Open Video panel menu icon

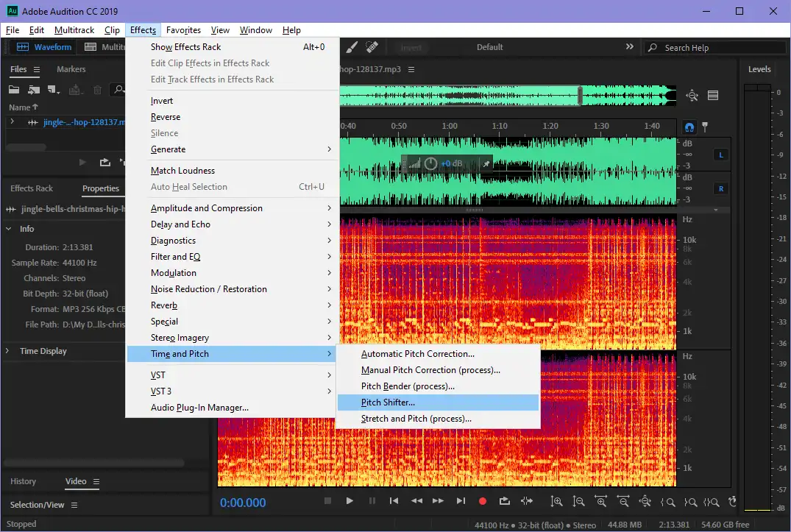click(96, 481)
